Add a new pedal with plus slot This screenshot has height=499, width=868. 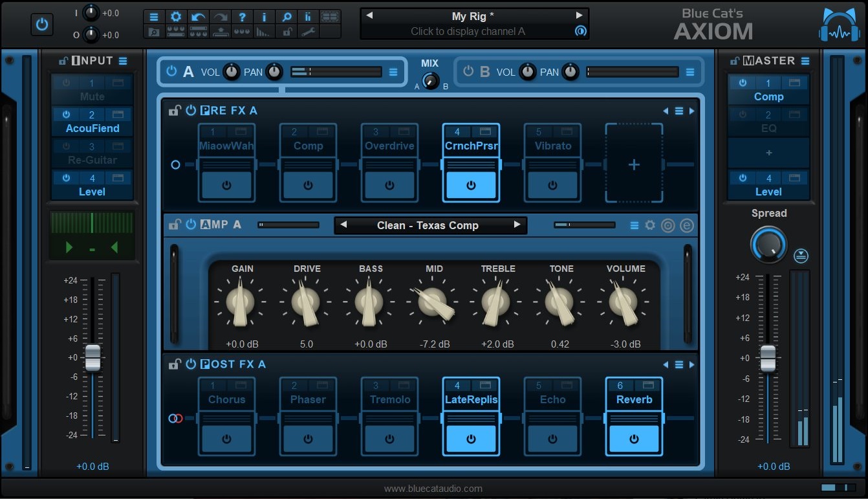pyautogui.click(x=634, y=164)
